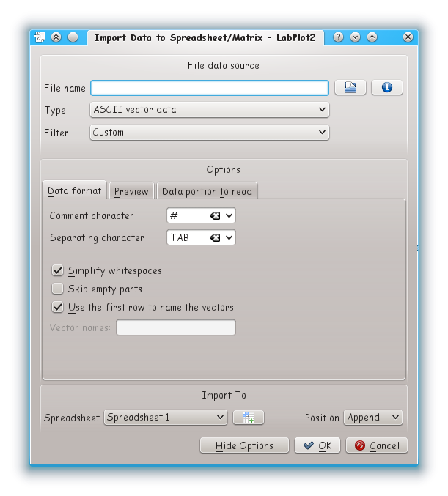Click the new spreadsheet icon button
Image resolution: width=448 pixels, height=496 pixels.
point(249,418)
